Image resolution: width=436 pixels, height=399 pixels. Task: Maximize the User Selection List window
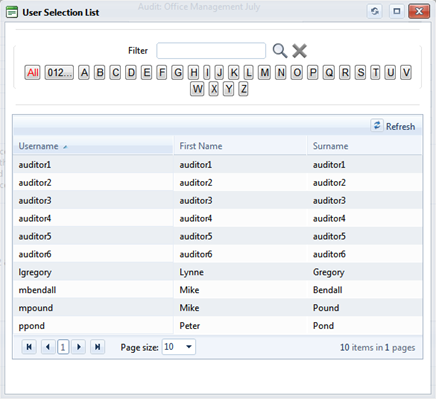(397, 11)
